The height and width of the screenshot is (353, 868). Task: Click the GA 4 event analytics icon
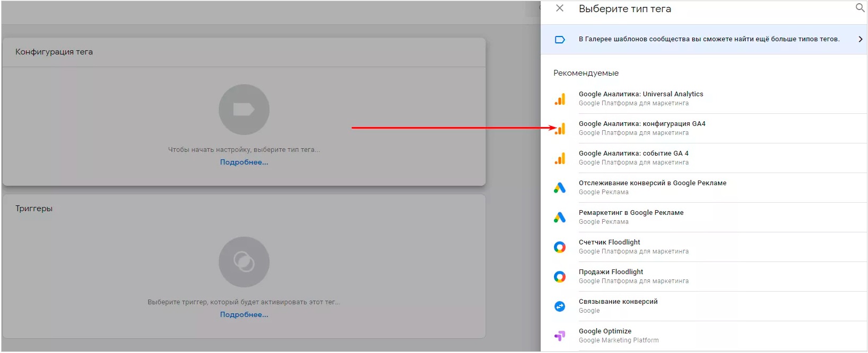[x=560, y=158]
